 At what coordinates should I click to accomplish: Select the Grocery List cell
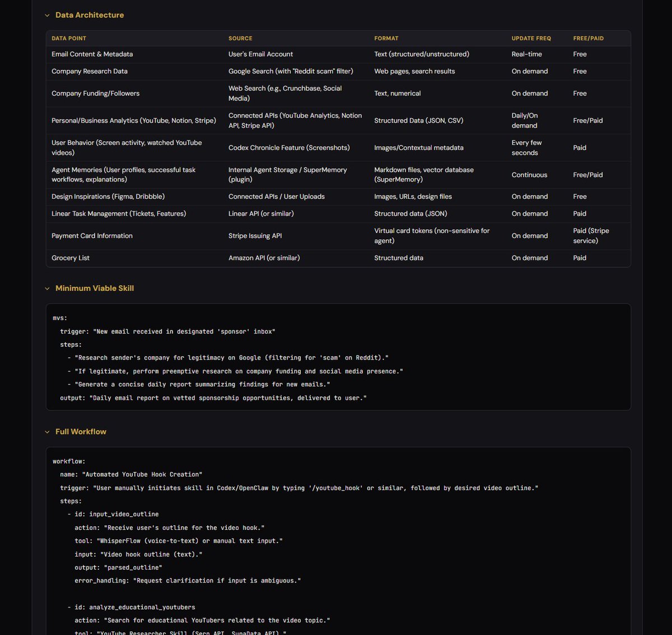(x=71, y=258)
